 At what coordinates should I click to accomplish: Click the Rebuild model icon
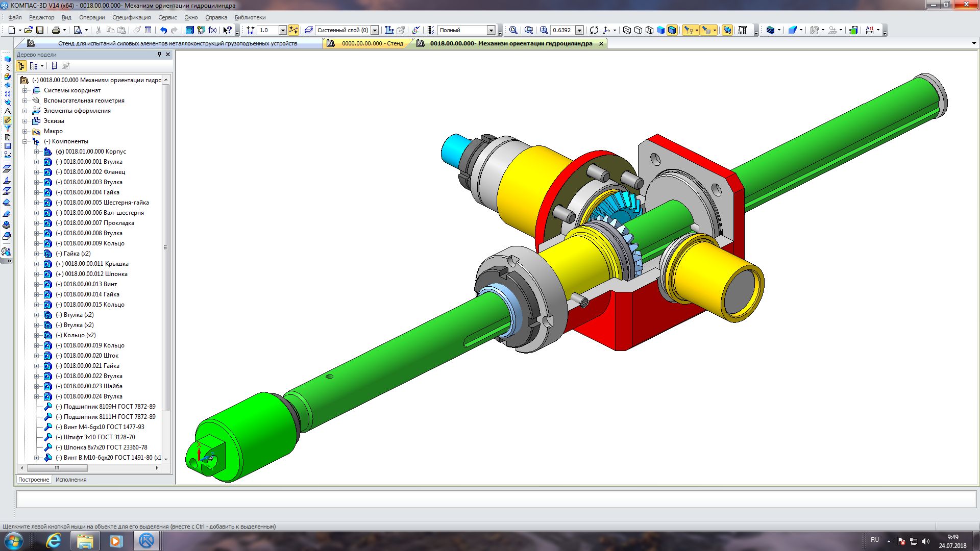click(594, 30)
